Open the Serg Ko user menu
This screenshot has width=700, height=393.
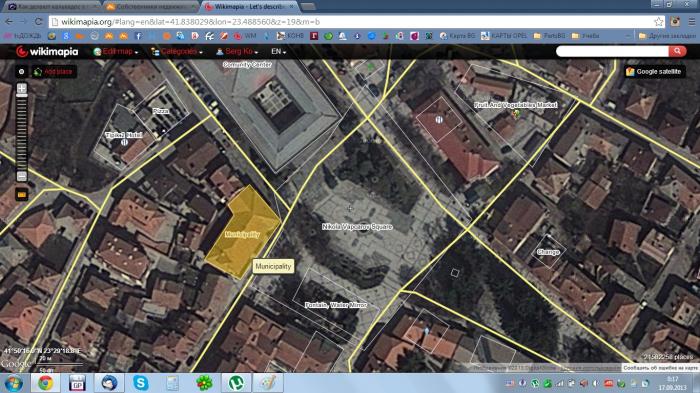tap(237, 52)
